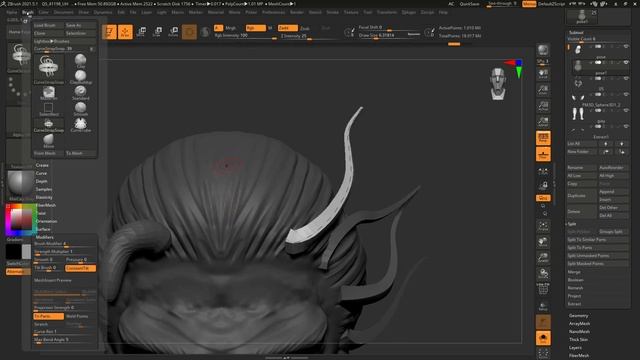Select the black secondary color swatch

point(13,252)
